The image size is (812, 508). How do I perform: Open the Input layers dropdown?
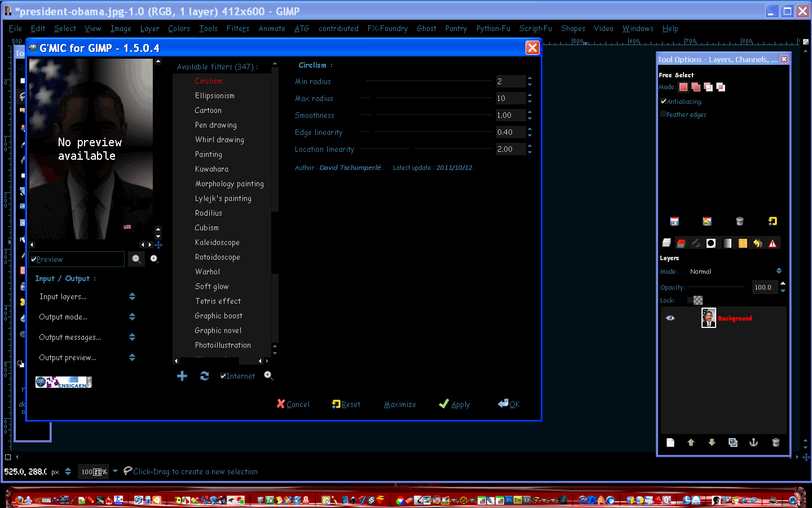click(87, 296)
